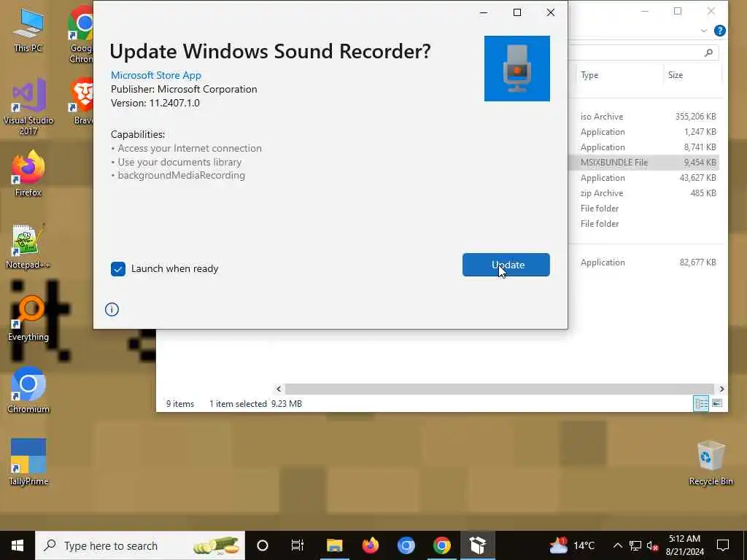Screen dimensions: 747x560
Task: Click the Explorer horizontal scrollbar track
Action: (x=499, y=389)
